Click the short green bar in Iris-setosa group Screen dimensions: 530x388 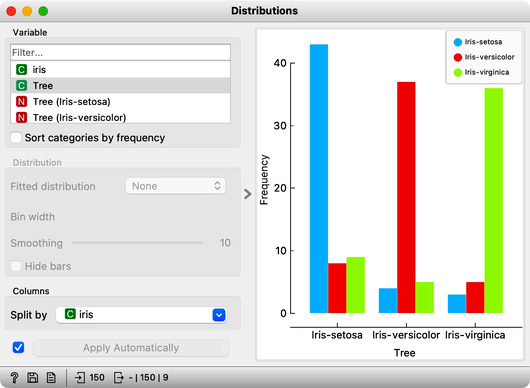(356, 285)
